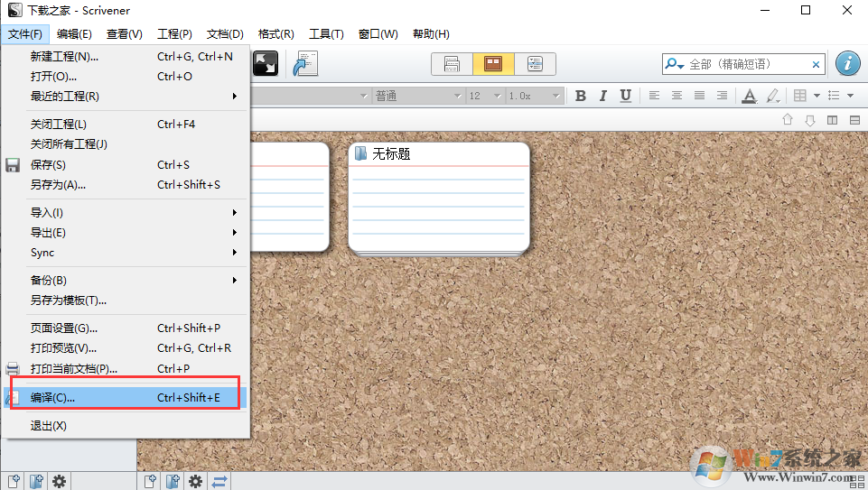Click the navigate up arrow in editor header
This screenshot has width=868, height=490.
click(x=788, y=119)
